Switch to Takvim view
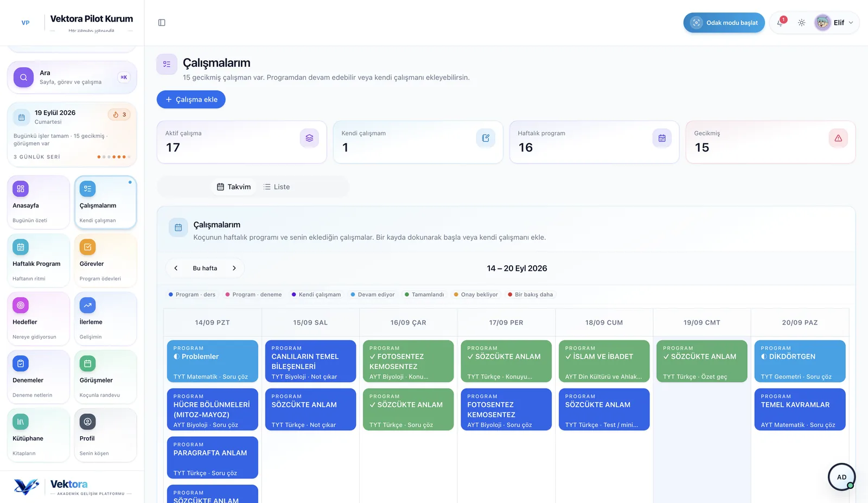This screenshot has width=868, height=503. (234, 187)
